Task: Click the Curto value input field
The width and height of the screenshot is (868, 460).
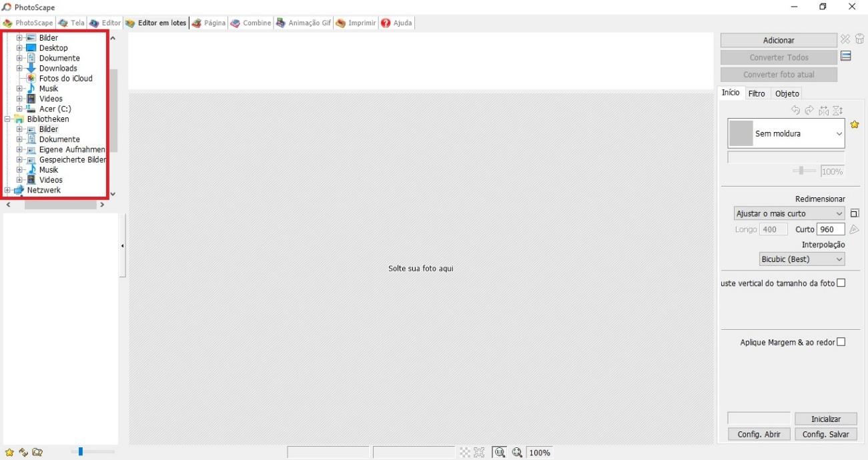Action: [x=831, y=229]
